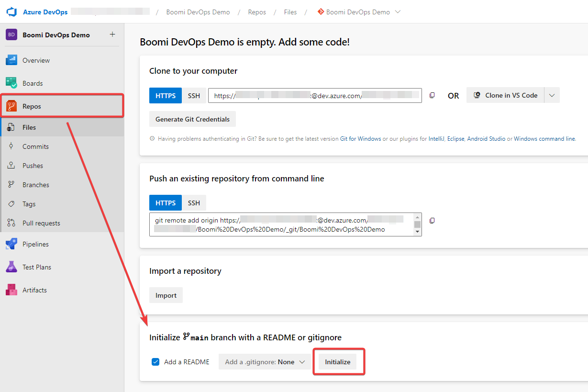The image size is (588, 392).
Task: Open the Artifacts icon in sidebar
Action: 11,290
